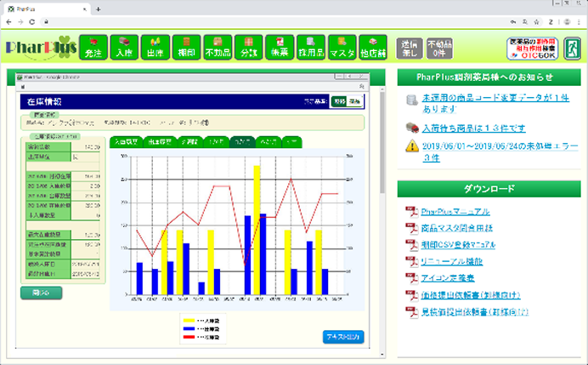Open the アイコン定義表 link
This screenshot has height=365, width=588.
coord(448,278)
